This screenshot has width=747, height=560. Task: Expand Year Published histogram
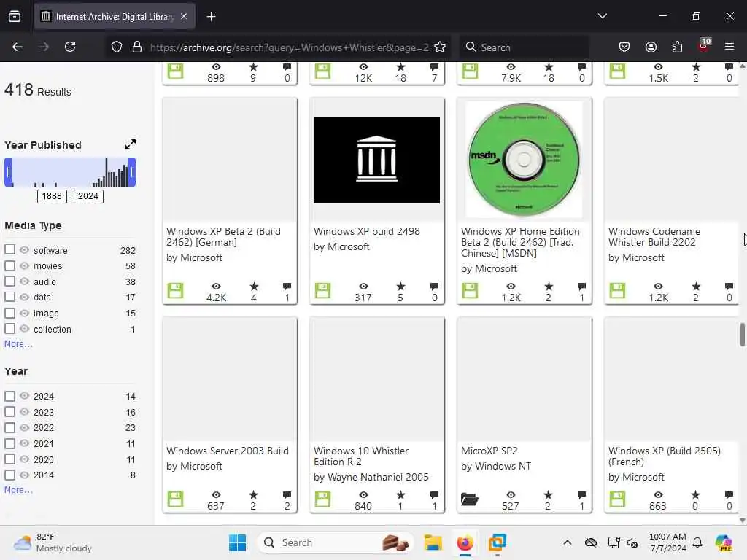pyautogui.click(x=130, y=144)
